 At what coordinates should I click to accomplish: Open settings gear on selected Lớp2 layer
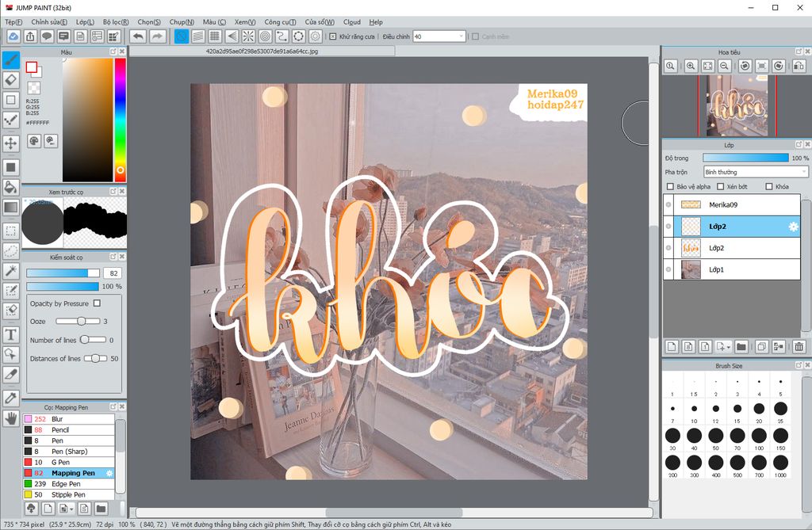tap(793, 227)
